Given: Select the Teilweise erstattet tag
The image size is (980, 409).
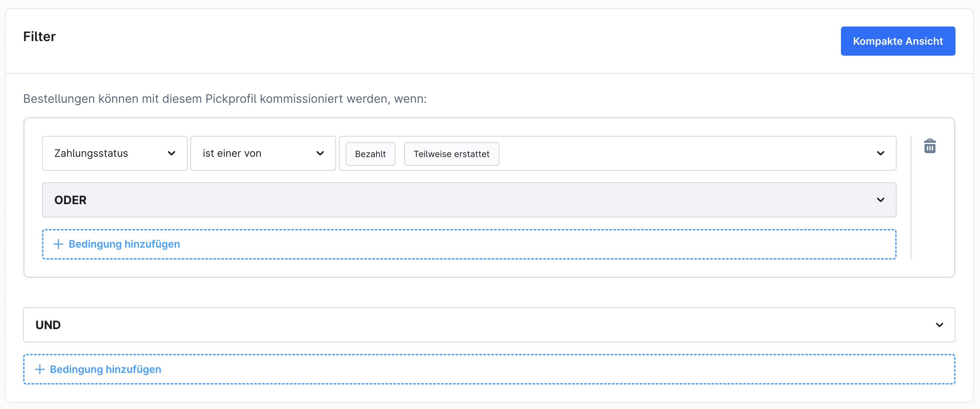Looking at the screenshot, I should point(451,154).
